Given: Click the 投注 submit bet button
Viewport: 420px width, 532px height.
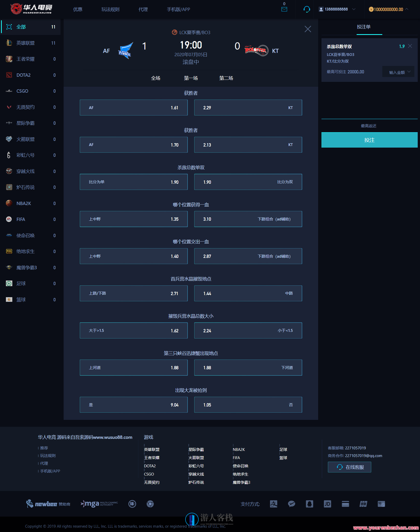Looking at the screenshot, I should pos(369,140).
